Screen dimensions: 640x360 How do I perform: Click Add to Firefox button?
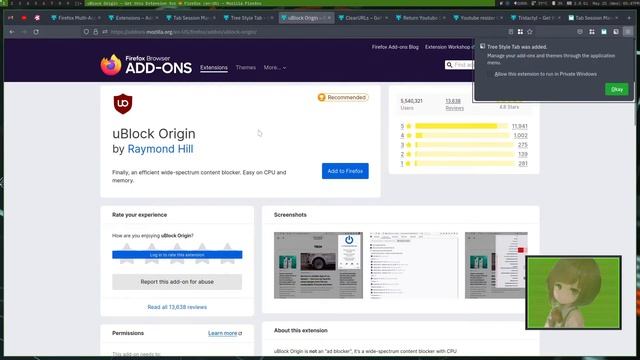pyautogui.click(x=345, y=171)
